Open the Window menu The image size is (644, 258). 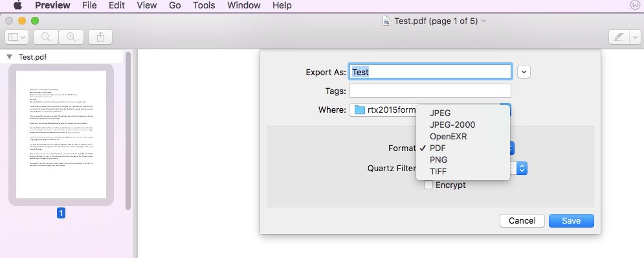click(244, 5)
